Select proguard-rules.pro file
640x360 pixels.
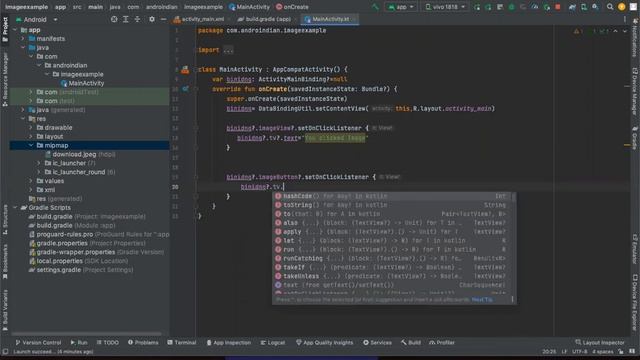point(99,234)
